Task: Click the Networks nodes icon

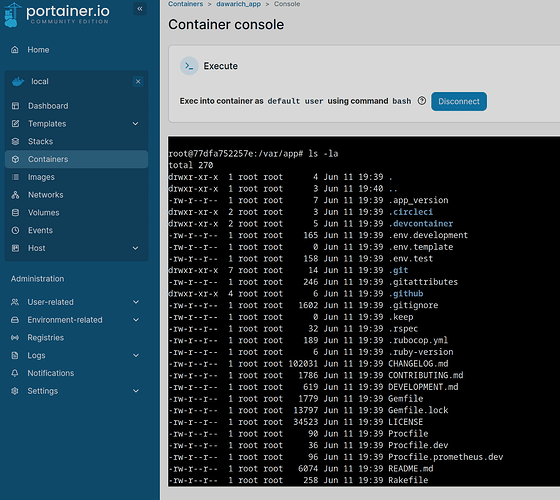Action: pyautogui.click(x=15, y=195)
